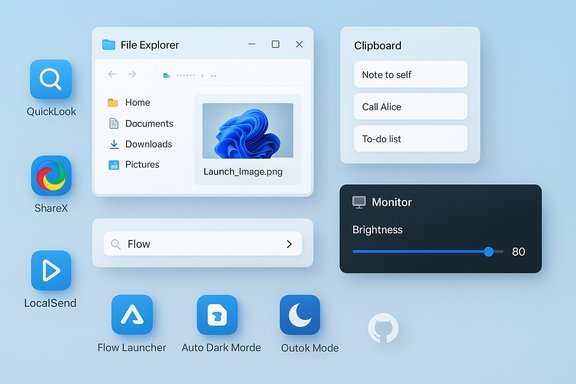Close the File Explorer window
The width and height of the screenshot is (576, 384).
click(x=299, y=44)
